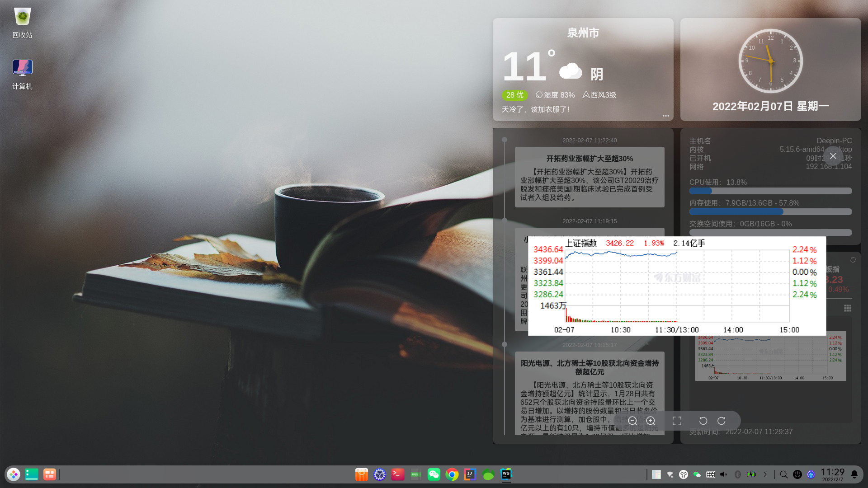Image resolution: width=868 pixels, height=488 pixels.
Task: Toggle fullscreen view of the stock chart
Action: (677, 421)
